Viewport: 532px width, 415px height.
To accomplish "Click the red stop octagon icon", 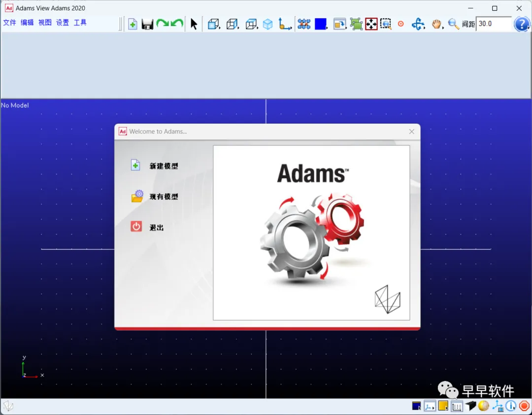I will click(524, 406).
